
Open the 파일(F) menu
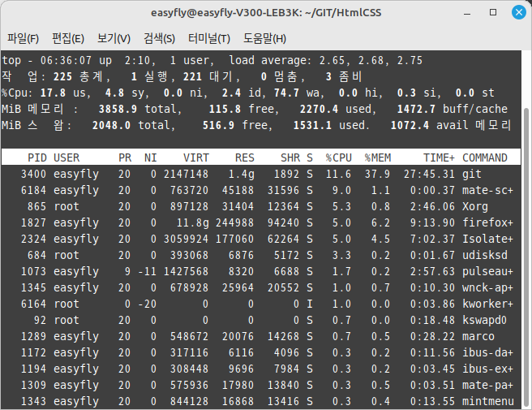pos(23,38)
